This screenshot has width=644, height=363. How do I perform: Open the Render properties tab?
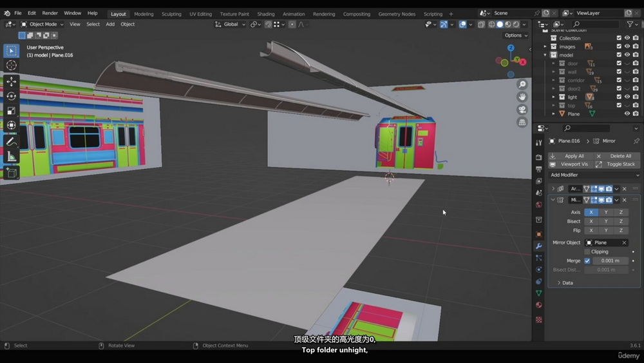[x=539, y=157]
